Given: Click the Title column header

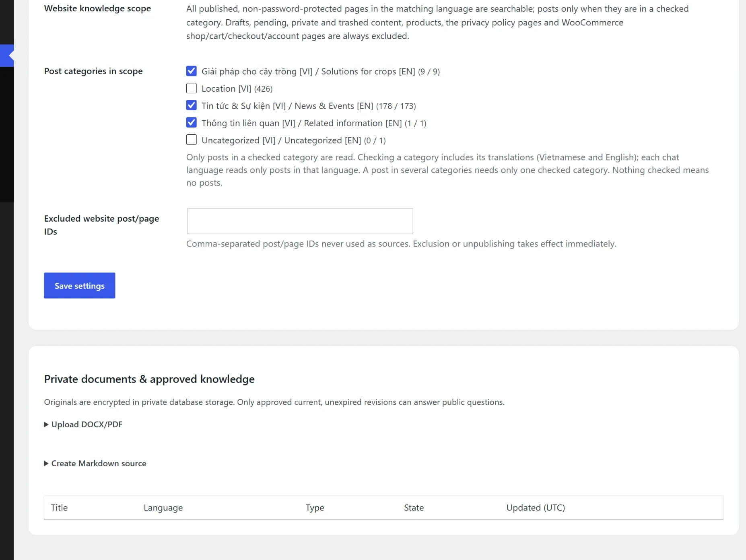Looking at the screenshot, I should [x=59, y=508].
